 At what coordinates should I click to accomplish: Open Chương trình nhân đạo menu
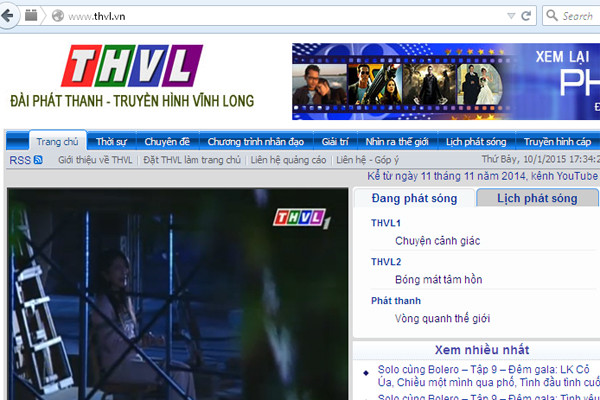pos(256,142)
